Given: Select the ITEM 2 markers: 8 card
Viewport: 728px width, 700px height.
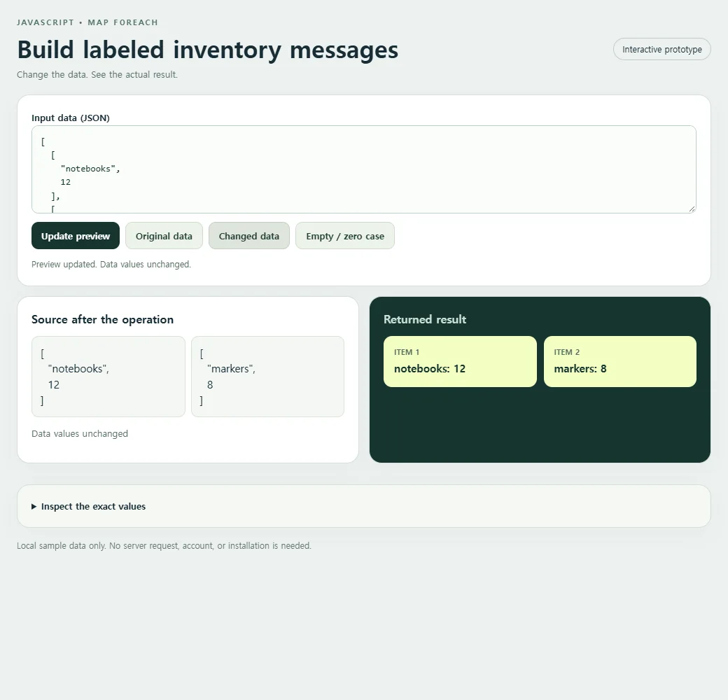Looking at the screenshot, I should pyautogui.click(x=619, y=362).
